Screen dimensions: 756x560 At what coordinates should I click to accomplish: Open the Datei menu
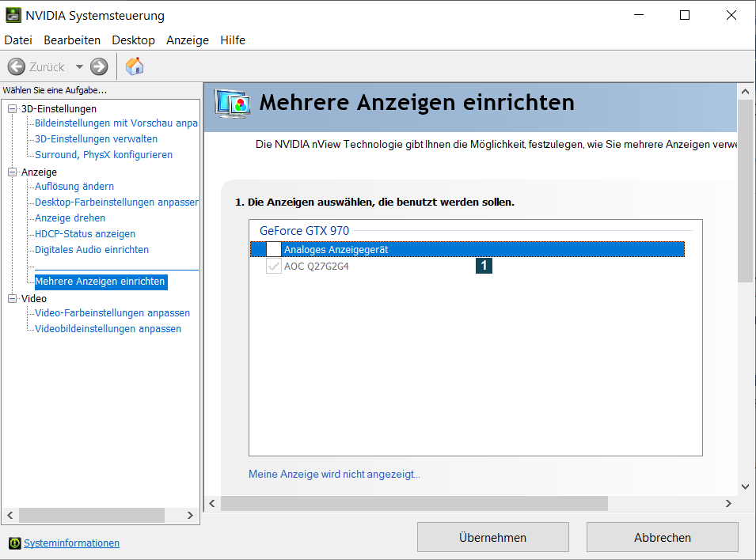(x=18, y=40)
